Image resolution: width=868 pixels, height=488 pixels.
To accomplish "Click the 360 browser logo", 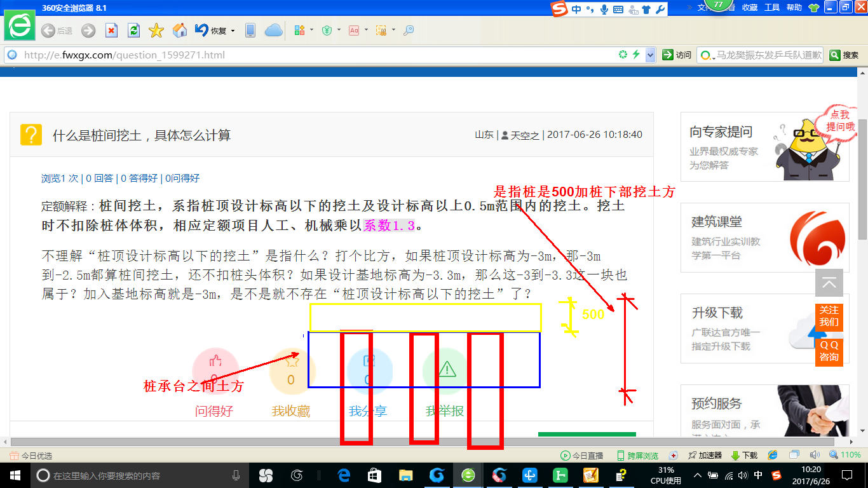I will pyautogui.click(x=20, y=25).
